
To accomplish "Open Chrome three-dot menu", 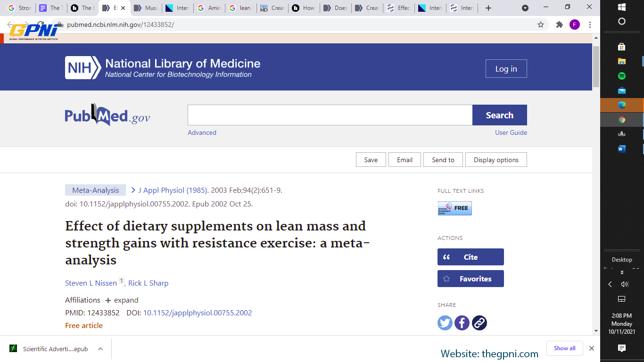I will click(590, 25).
